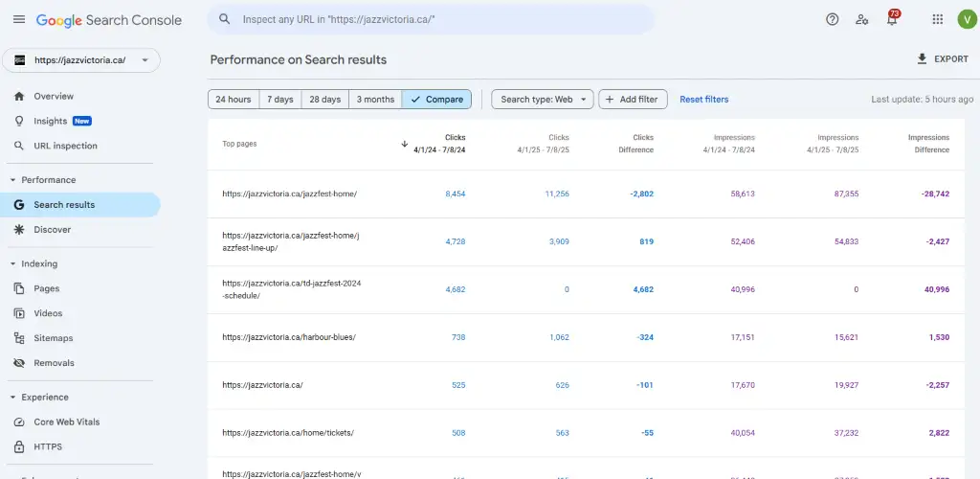This screenshot has width=980, height=479.
Task: Open the Help question mark icon
Action: [x=832, y=19]
